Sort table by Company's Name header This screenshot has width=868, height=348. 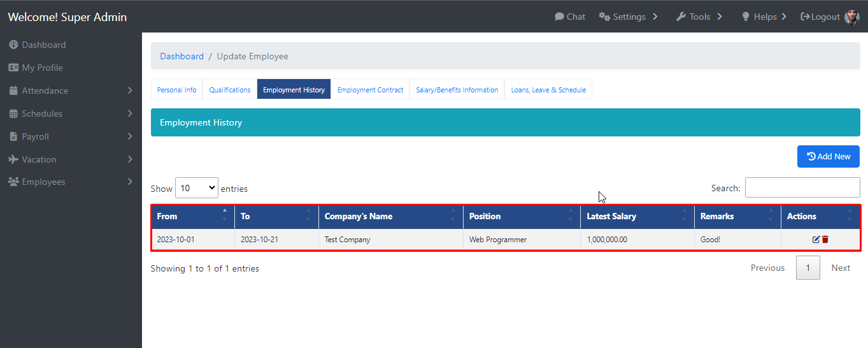pyautogui.click(x=391, y=217)
